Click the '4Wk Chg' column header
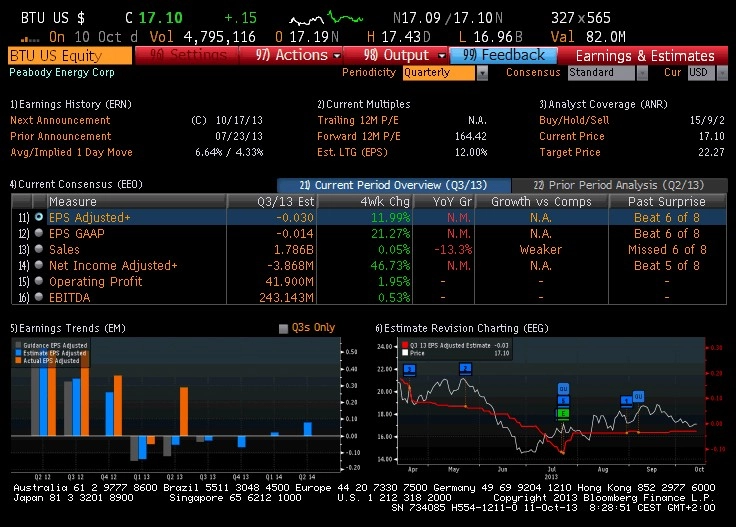This screenshot has width=736, height=527. (x=366, y=201)
